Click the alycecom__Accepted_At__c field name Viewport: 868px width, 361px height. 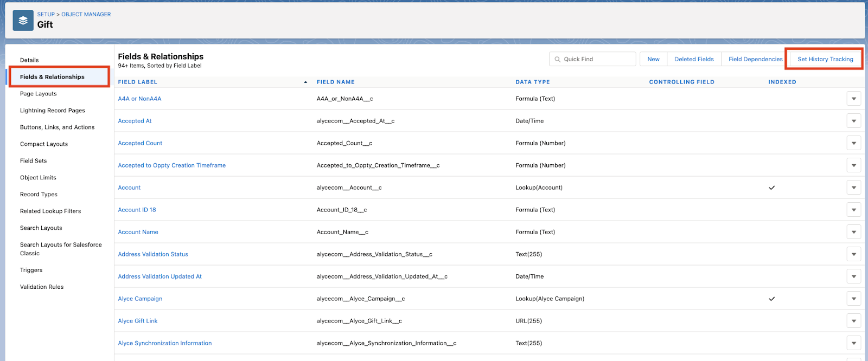[x=355, y=121]
